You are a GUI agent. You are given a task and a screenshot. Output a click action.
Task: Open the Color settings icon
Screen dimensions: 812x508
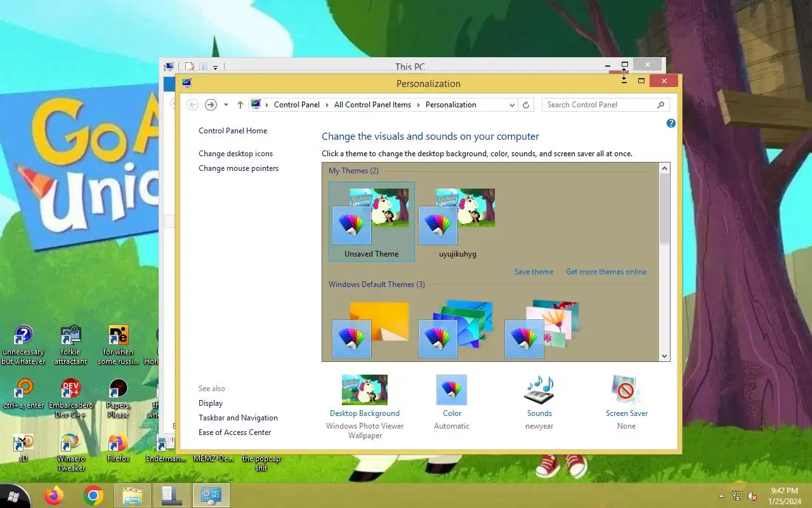coord(452,390)
